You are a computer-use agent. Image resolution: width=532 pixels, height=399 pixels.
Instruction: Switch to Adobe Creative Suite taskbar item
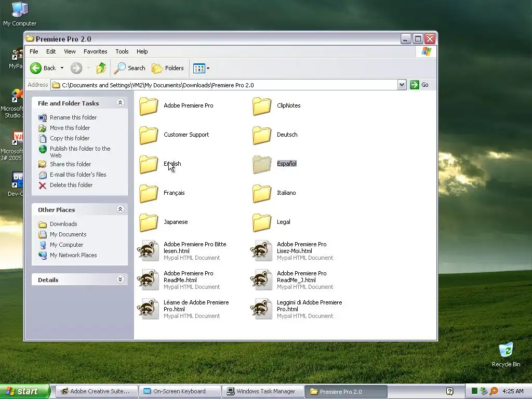pyautogui.click(x=96, y=391)
